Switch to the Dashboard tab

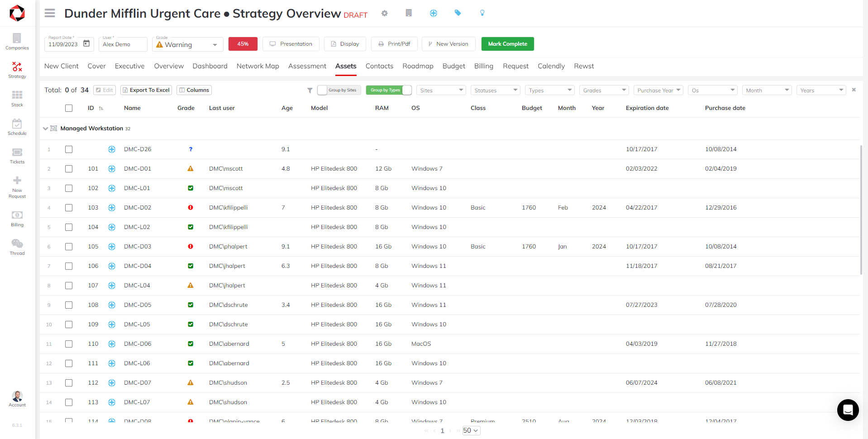(x=210, y=66)
